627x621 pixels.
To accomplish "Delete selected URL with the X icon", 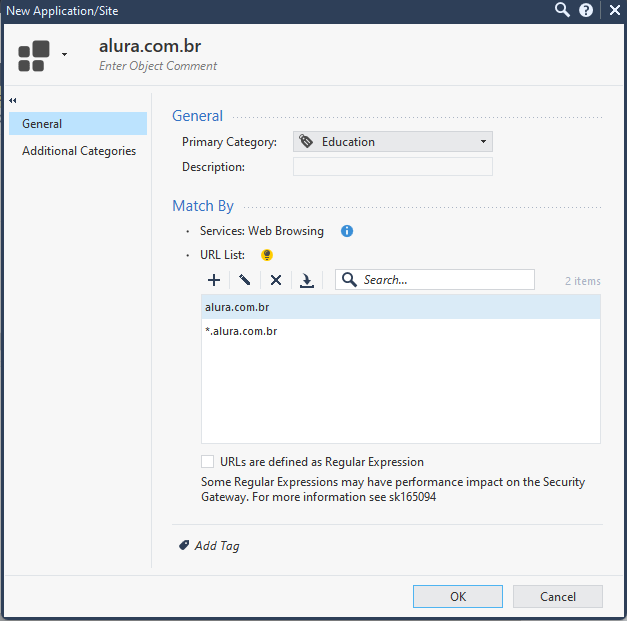I will [x=276, y=280].
